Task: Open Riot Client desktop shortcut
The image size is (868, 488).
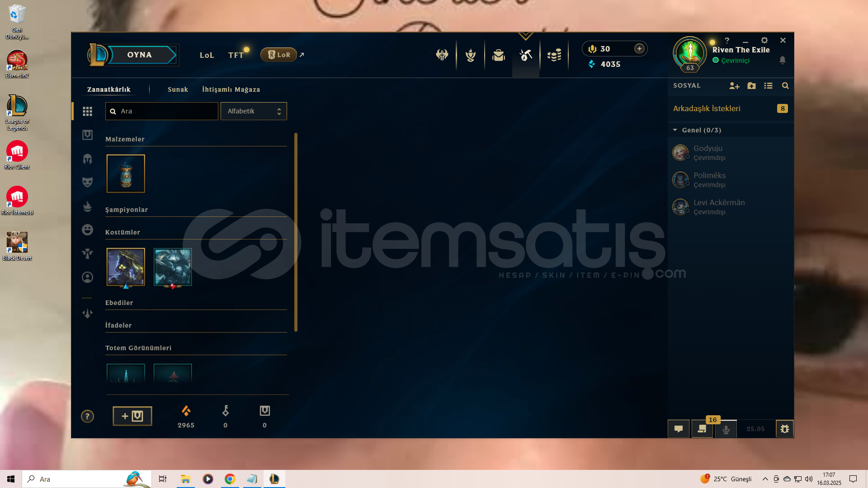Action: coord(17,155)
